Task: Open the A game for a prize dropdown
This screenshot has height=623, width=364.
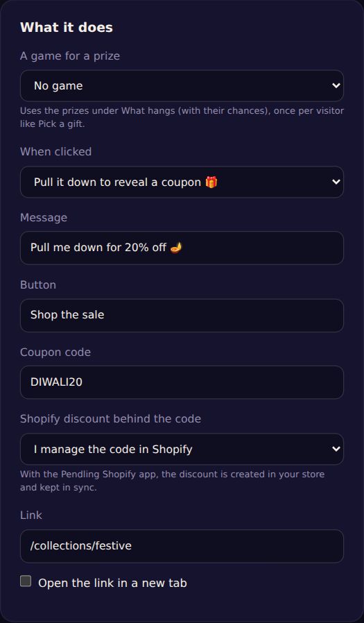Action: coord(182,86)
